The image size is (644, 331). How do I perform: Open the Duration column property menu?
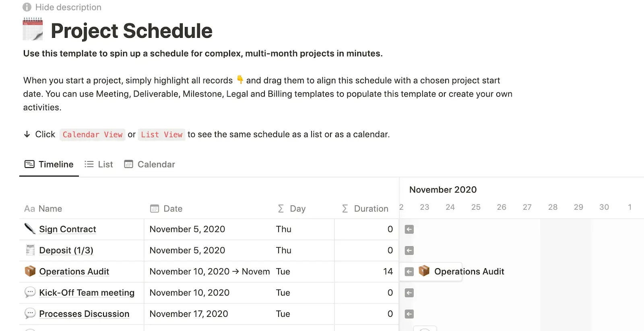tap(371, 209)
